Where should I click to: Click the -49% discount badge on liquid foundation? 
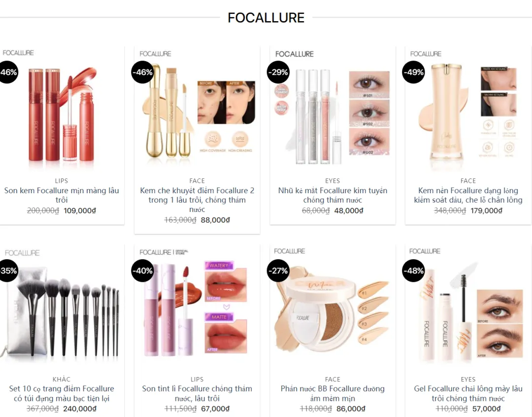pyautogui.click(x=413, y=72)
